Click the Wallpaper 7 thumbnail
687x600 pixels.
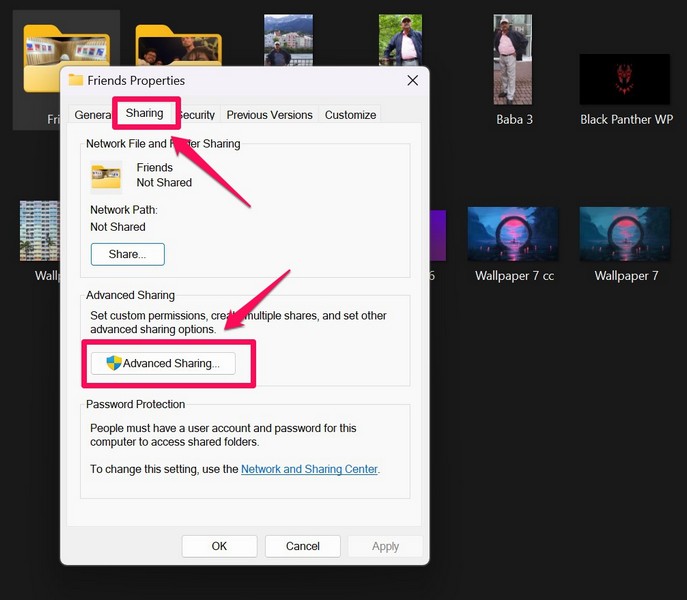click(626, 234)
